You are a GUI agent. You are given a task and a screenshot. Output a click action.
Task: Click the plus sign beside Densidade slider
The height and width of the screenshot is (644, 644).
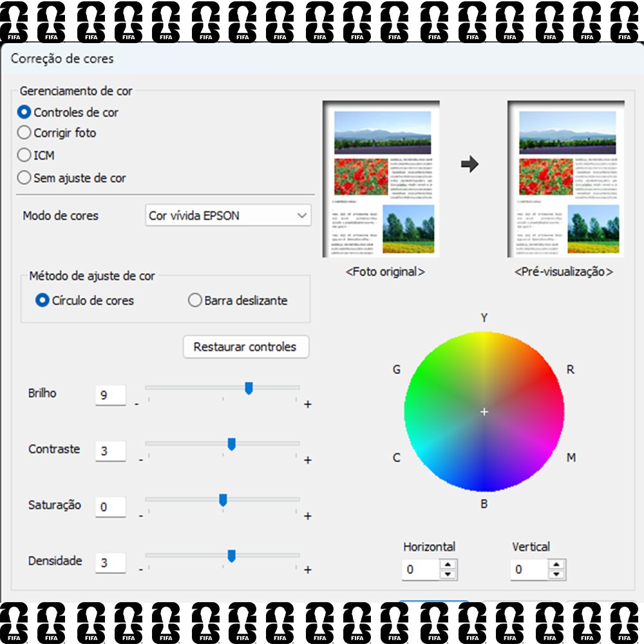coord(308,570)
